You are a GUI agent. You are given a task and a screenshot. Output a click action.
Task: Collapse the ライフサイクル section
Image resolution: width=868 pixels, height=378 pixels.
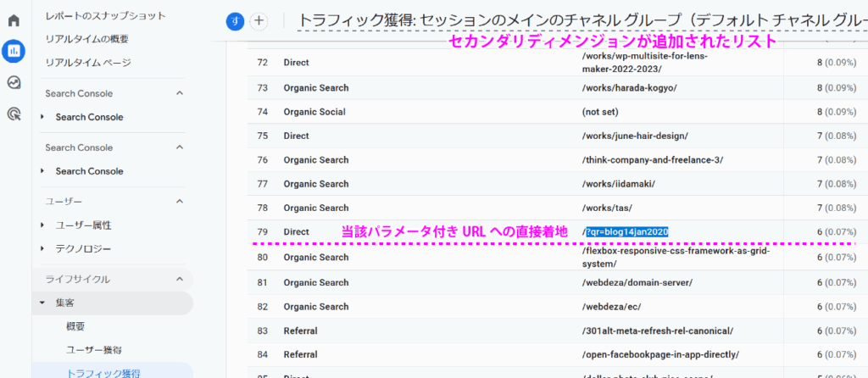[180, 279]
